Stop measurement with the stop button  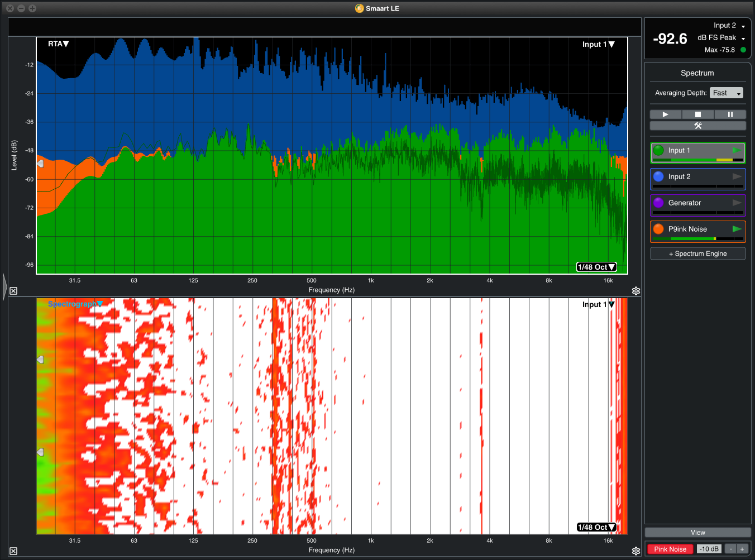tap(697, 114)
